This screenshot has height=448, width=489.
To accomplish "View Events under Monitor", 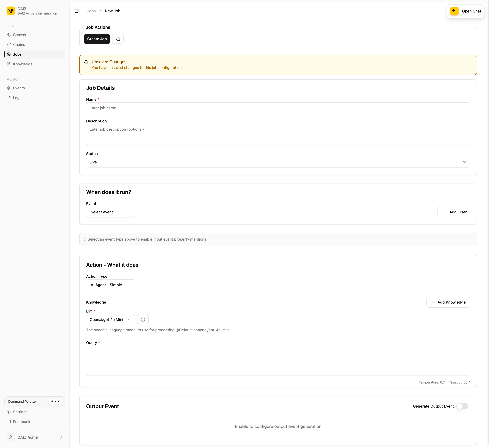I will (x=19, y=88).
